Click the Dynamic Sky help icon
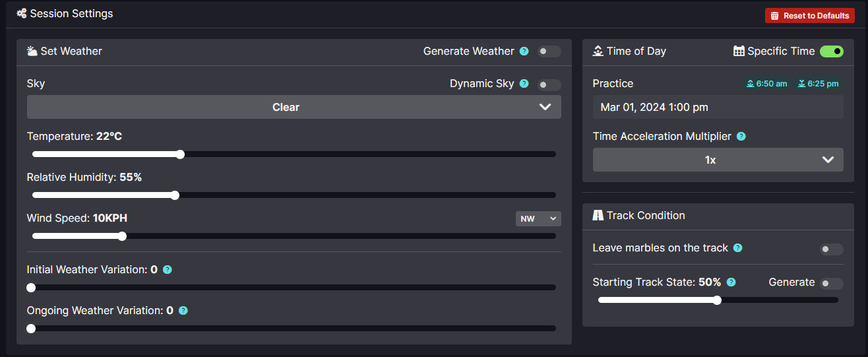 [x=524, y=84]
